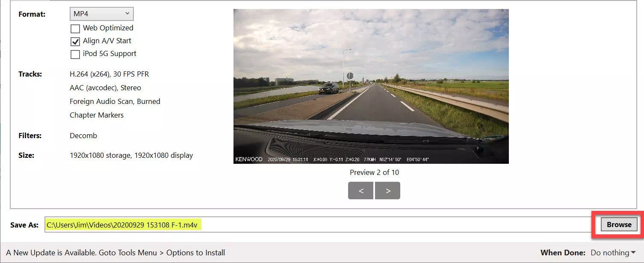Click the When Done dropdown triangle
This screenshot has height=263, width=644.
click(x=633, y=253)
